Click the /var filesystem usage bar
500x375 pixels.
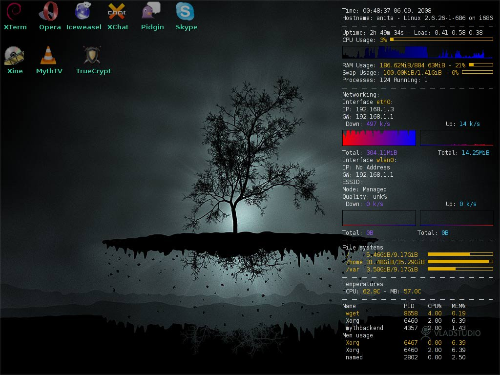pyautogui.click(x=460, y=269)
